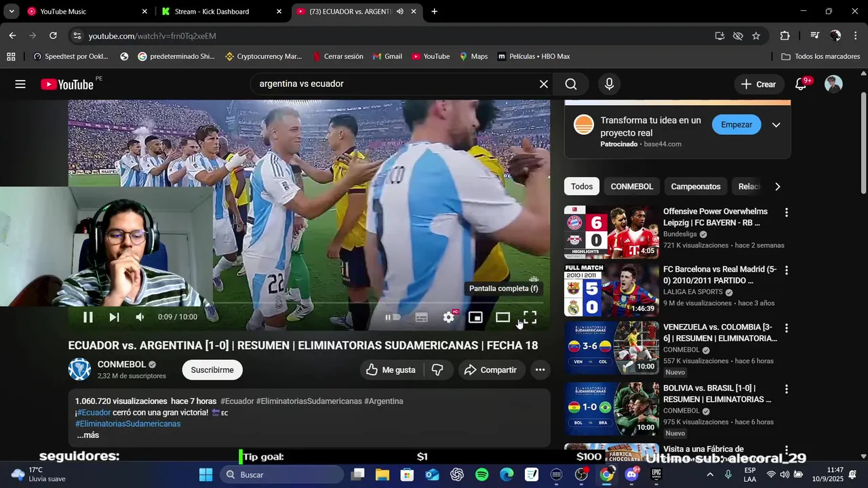Open a new browser tab
868x488 pixels.
pos(434,12)
